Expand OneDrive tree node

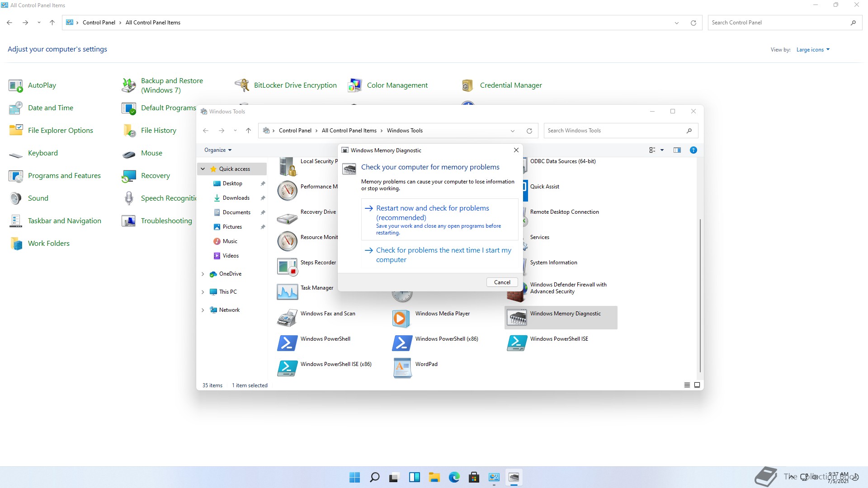[x=203, y=274]
